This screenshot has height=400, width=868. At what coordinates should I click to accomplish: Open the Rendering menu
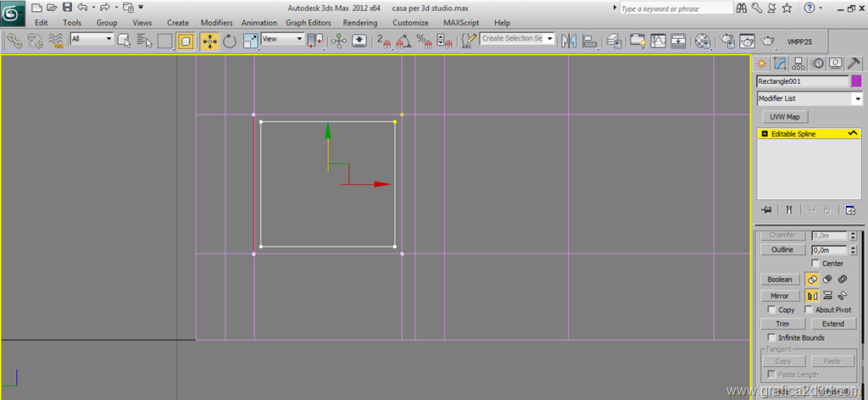(x=360, y=23)
